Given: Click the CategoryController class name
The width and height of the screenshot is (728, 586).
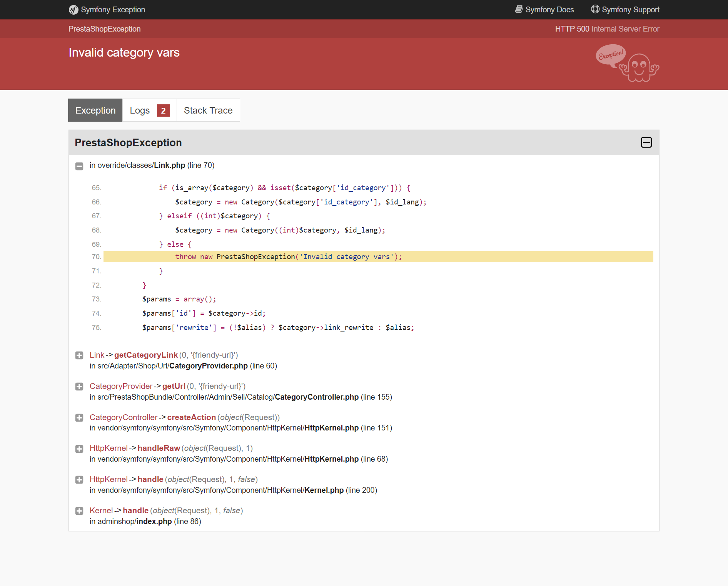Looking at the screenshot, I should [124, 417].
